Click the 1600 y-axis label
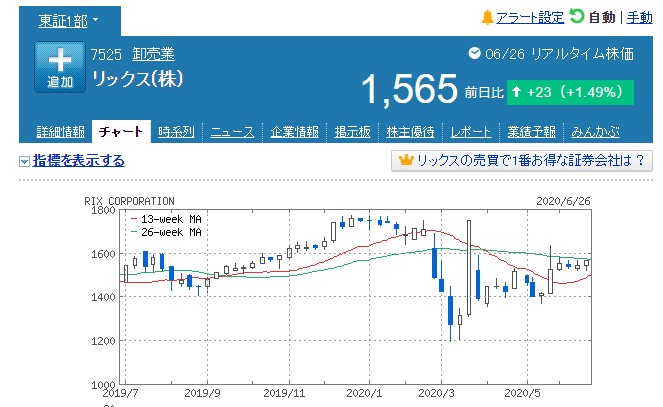This screenshot has width=663, height=407. click(x=104, y=254)
